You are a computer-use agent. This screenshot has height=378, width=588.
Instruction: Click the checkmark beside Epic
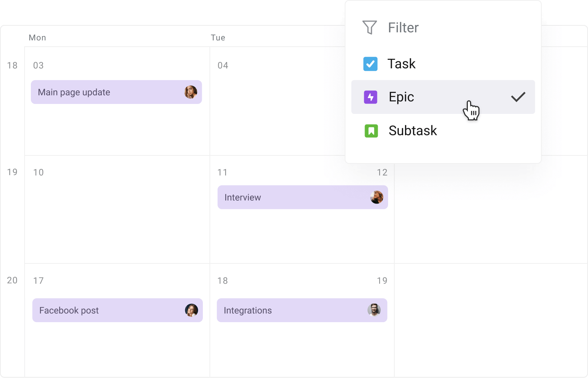pyautogui.click(x=518, y=96)
